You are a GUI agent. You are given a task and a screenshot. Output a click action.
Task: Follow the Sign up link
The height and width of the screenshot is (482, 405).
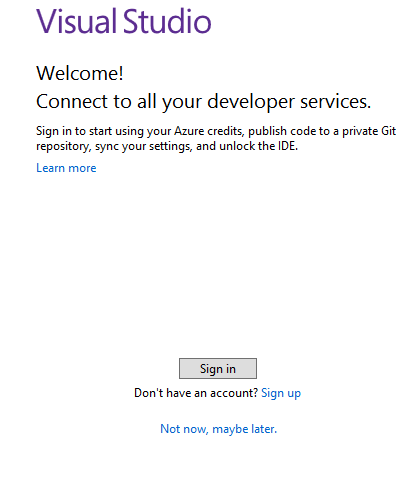coord(281,393)
